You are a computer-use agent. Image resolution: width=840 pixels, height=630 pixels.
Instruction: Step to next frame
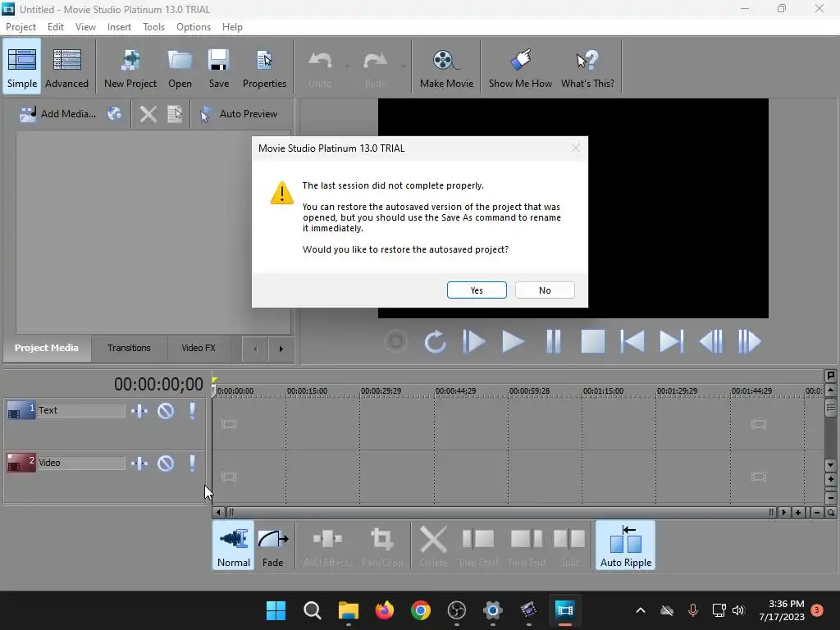(x=750, y=341)
